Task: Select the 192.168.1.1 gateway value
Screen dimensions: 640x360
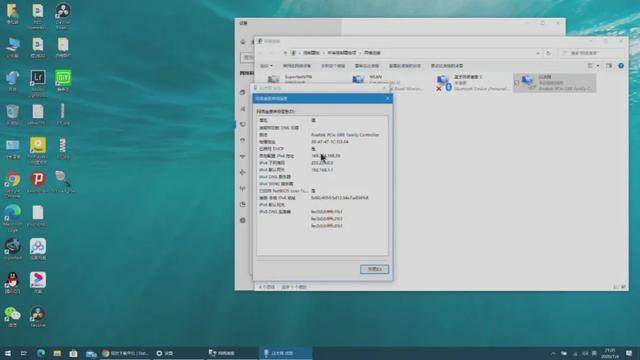Action: pos(322,170)
